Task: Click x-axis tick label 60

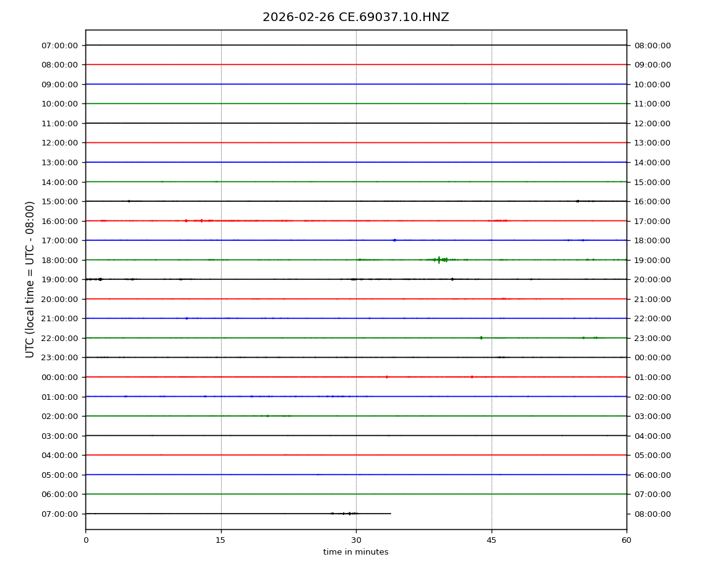Action: coord(627,540)
